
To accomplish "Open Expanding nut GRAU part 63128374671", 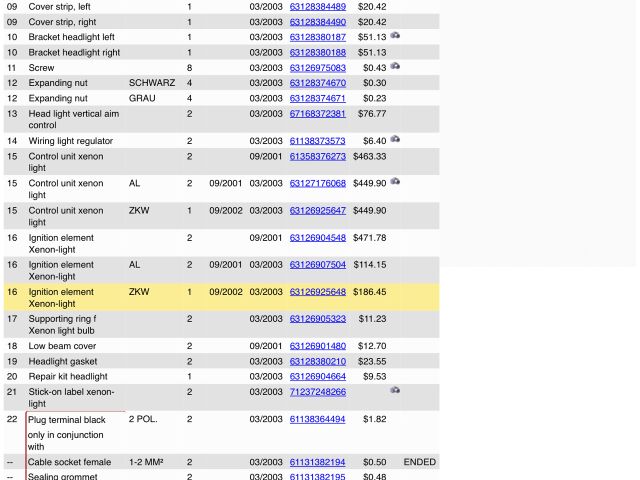I will tap(317, 99).
